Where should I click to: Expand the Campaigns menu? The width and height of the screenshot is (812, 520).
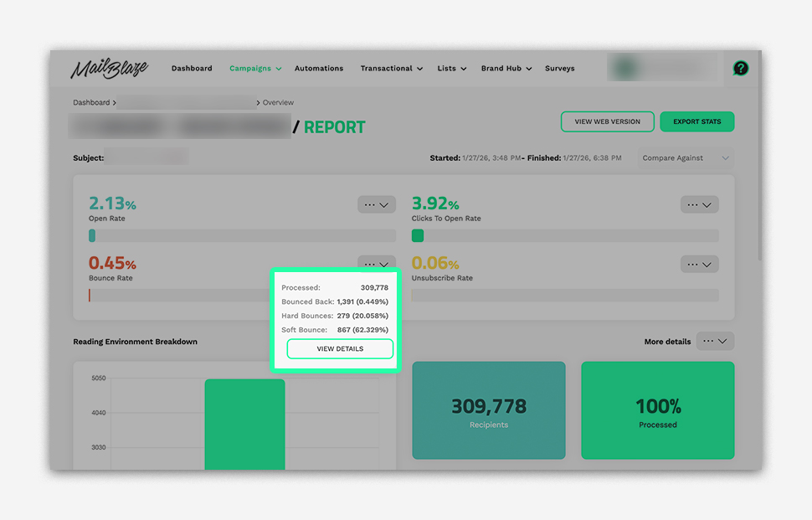coord(254,69)
